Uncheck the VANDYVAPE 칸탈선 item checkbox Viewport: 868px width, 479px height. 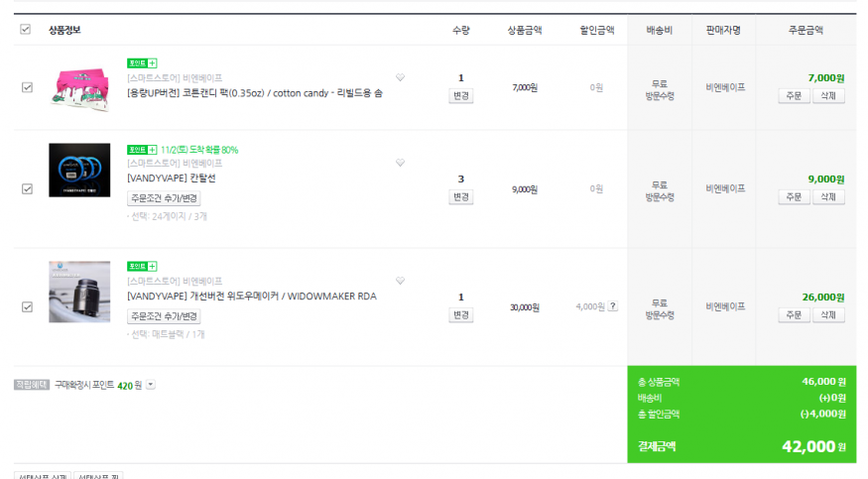click(27, 188)
